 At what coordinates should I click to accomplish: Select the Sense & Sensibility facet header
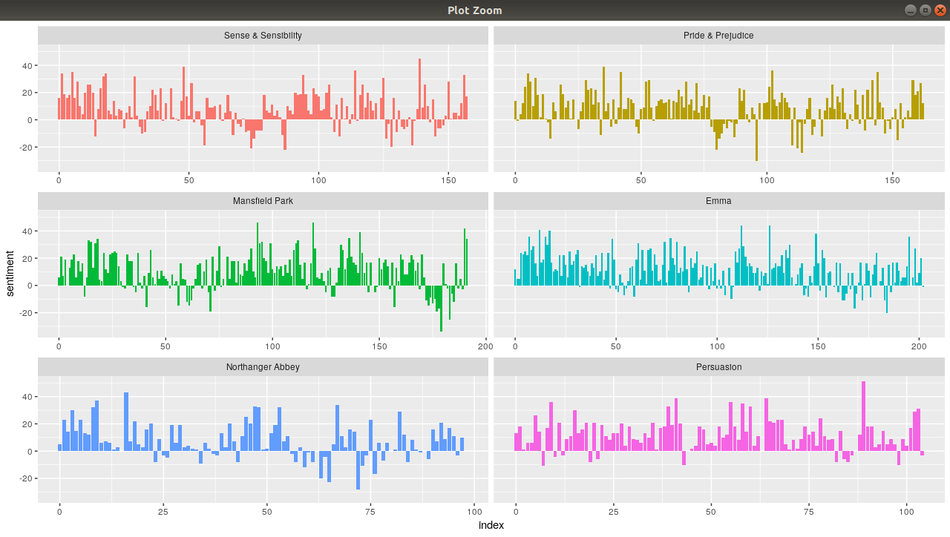(263, 36)
